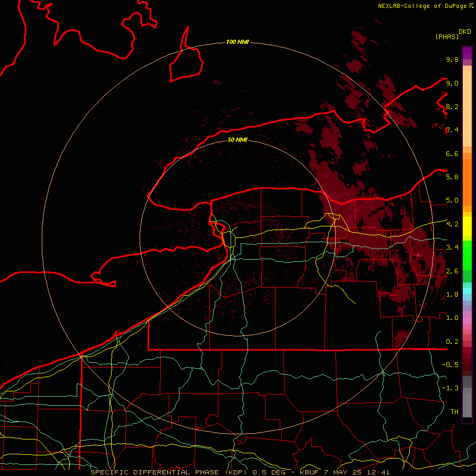This screenshot has height=476, width=476.
Task: Click the 5.0 value on the color scale
Action: 452,200
